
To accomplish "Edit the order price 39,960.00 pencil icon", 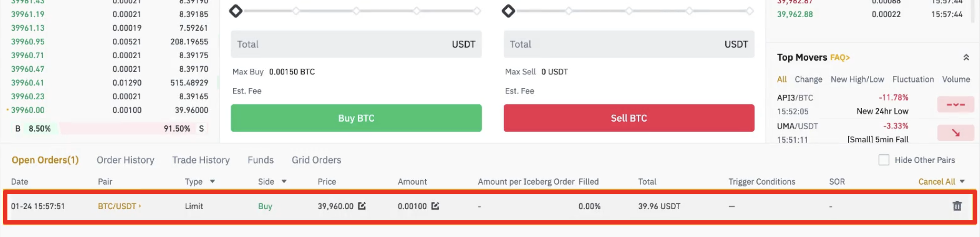I will 362,206.
